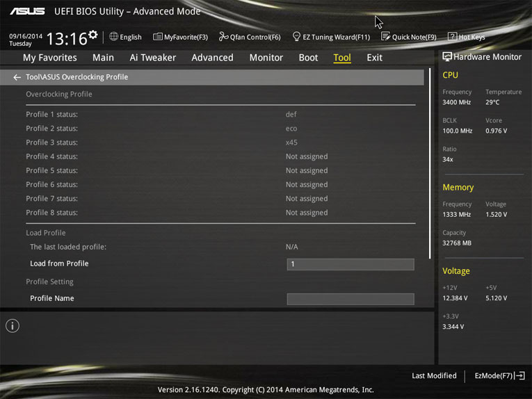This screenshot has height=399, width=532.
Task: Click the Hardware Monitor display icon
Action: click(x=447, y=56)
